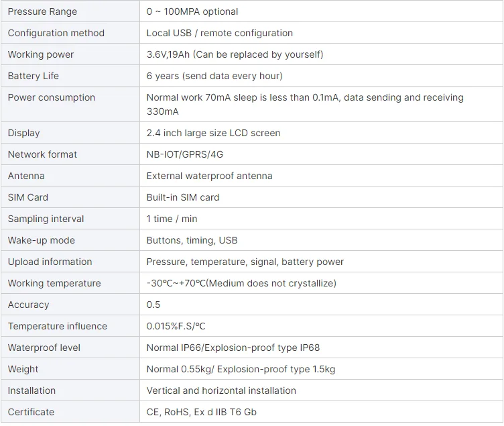Click the '3.6V,19Ah' battery value cell
Image resolution: width=504 pixels, height=426 pixels.
[x=235, y=54]
